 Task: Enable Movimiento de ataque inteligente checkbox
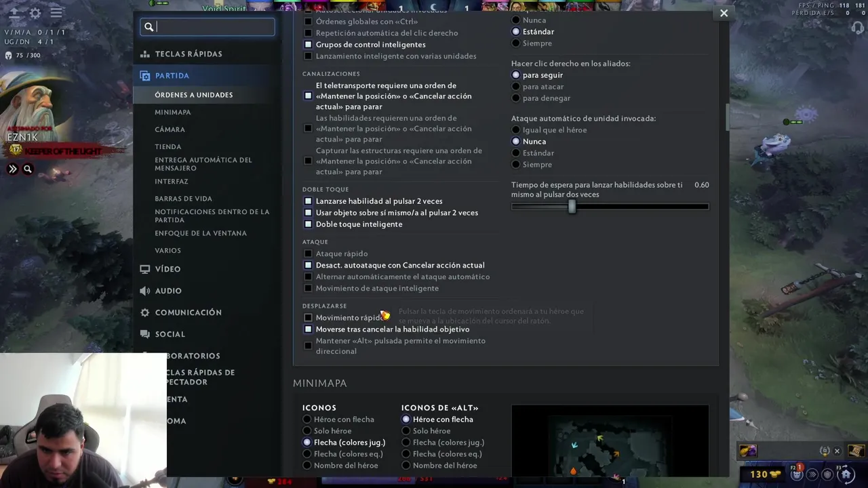[309, 288]
